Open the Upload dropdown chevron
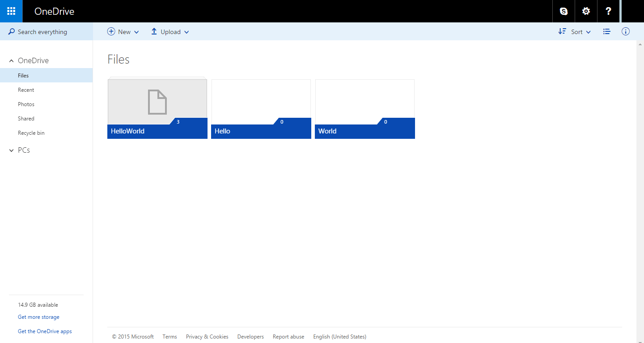 (186, 32)
